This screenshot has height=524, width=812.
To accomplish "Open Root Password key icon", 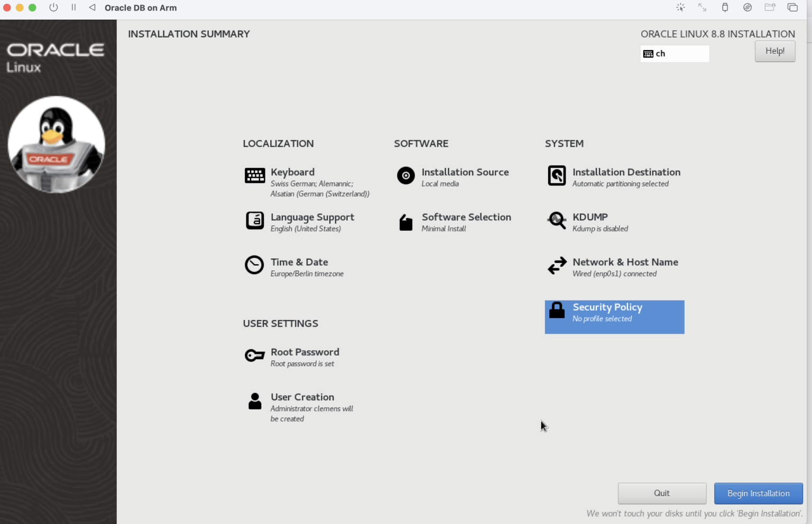I will tap(254, 355).
